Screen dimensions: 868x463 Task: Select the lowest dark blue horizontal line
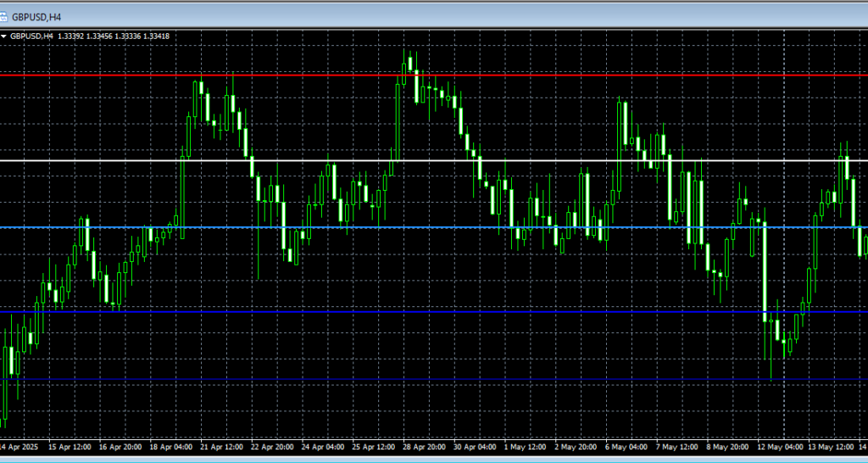click(434, 379)
